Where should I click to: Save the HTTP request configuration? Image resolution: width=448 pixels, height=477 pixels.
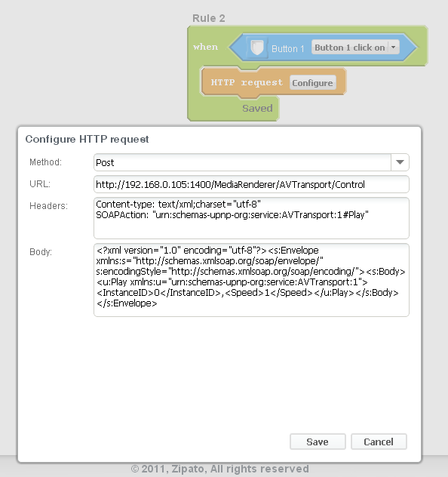pyautogui.click(x=318, y=442)
